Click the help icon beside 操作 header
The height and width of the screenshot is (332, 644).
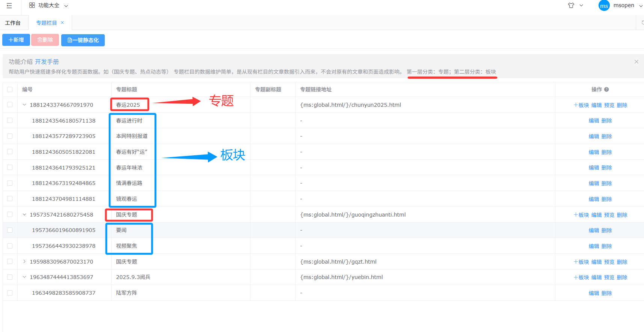pos(606,89)
